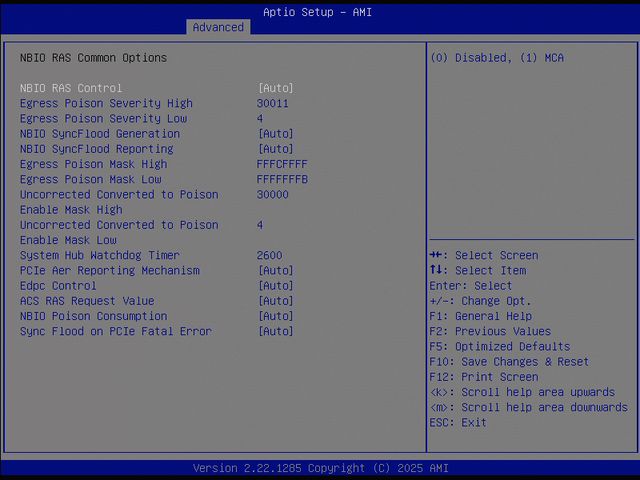The width and height of the screenshot is (640, 480).
Task: Open Sync Flood on PCIe Fatal Error value
Action: pyautogui.click(x=276, y=331)
